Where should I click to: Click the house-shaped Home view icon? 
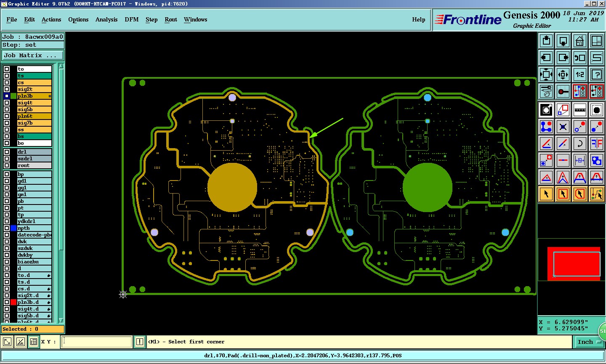[580, 41]
